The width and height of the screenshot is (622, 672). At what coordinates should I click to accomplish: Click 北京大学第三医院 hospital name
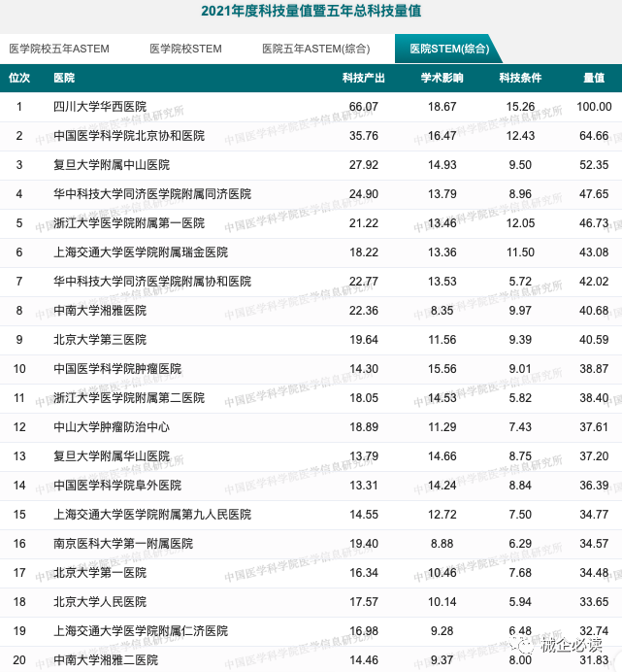click(100, 340)
